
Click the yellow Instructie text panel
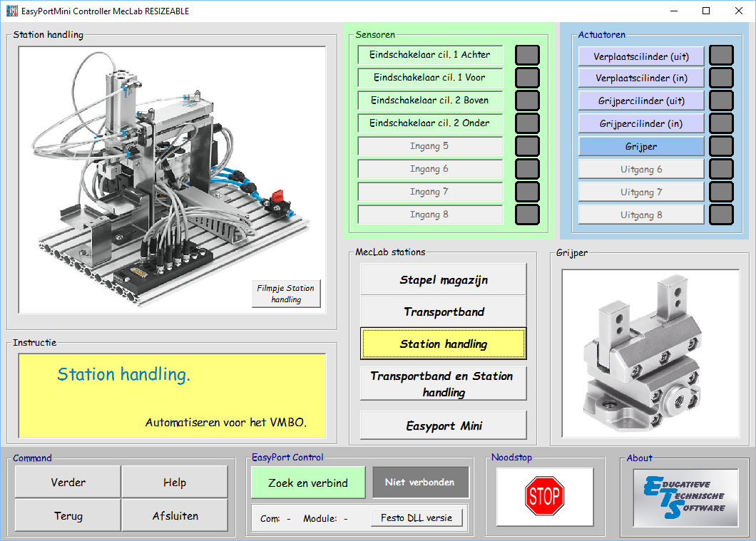(172, 396)
